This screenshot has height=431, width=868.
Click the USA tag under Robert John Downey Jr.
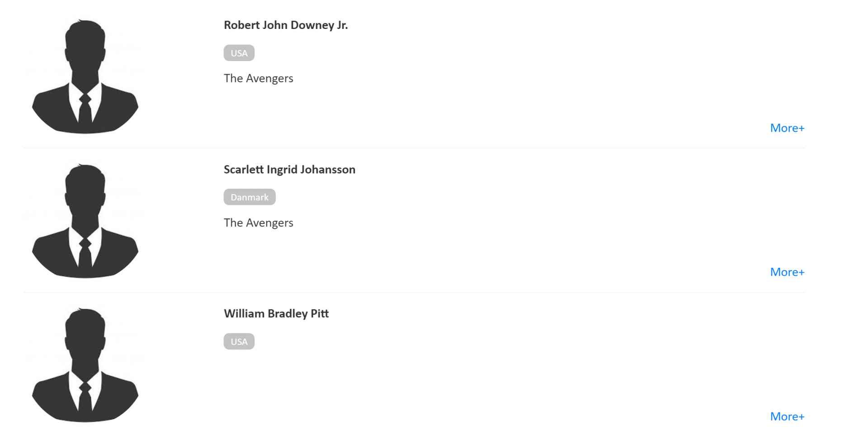(x=239, y=53)
